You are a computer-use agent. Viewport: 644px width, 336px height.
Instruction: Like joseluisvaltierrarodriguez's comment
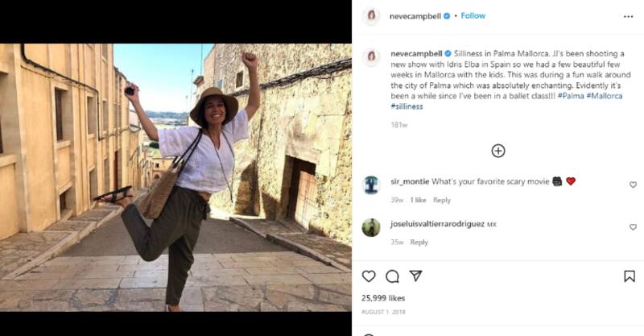633,226
